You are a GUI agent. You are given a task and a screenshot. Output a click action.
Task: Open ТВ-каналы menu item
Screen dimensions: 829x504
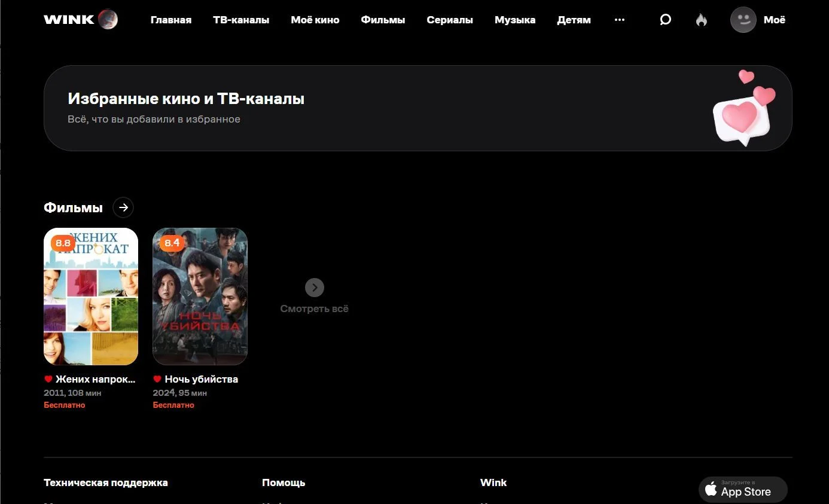pos(241,20)
